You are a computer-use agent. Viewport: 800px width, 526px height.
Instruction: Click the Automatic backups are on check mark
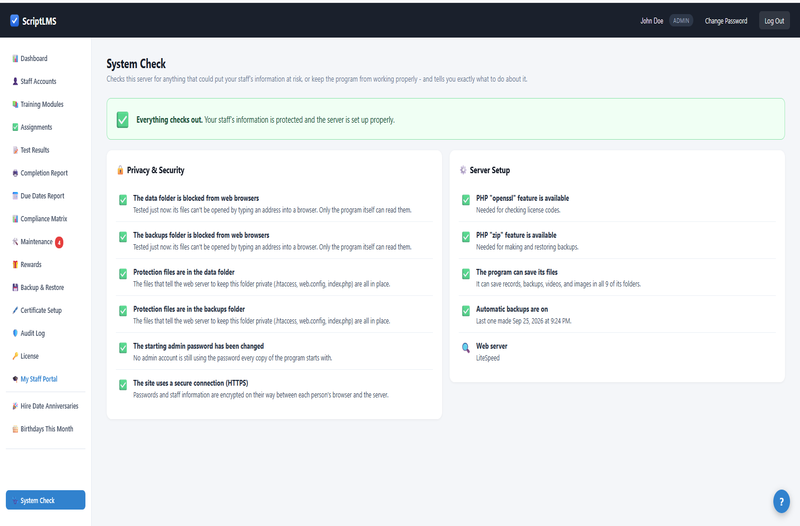click(466, 311)
